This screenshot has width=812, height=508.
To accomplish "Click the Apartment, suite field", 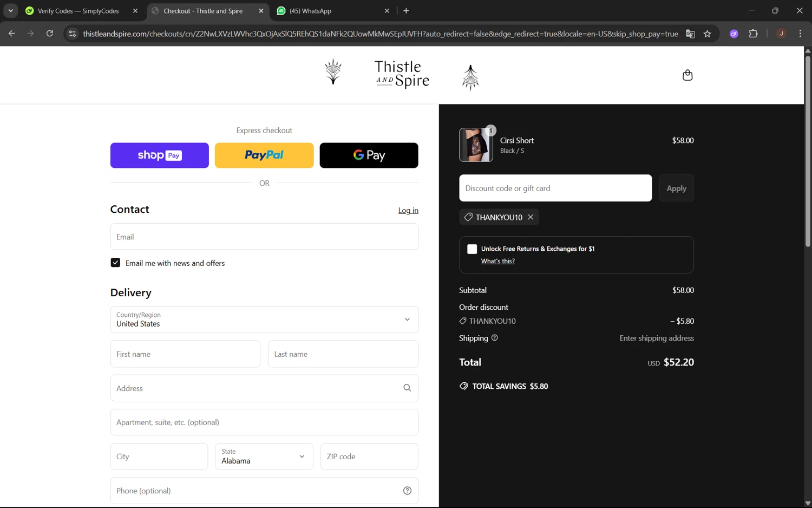I will [264, 422].
